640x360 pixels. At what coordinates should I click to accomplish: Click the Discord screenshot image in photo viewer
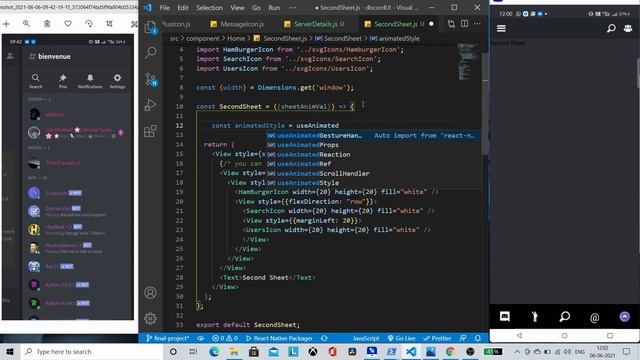pos(68,177)
